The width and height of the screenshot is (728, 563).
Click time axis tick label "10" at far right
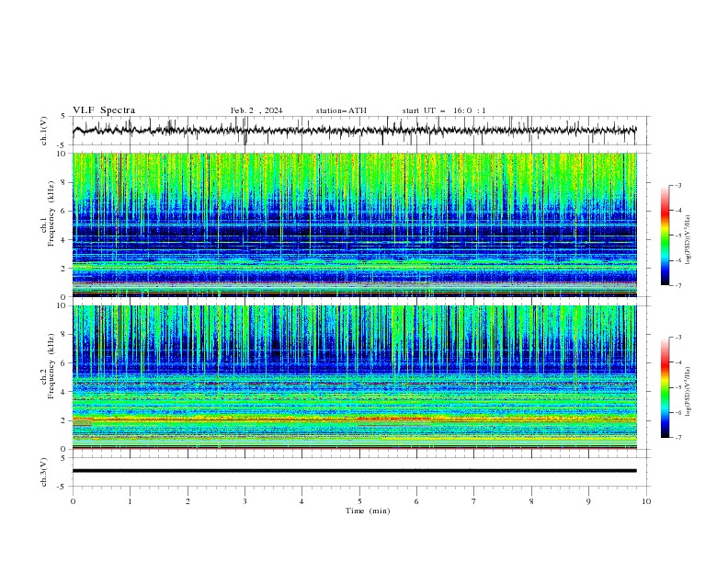click(x=646, y=501)
